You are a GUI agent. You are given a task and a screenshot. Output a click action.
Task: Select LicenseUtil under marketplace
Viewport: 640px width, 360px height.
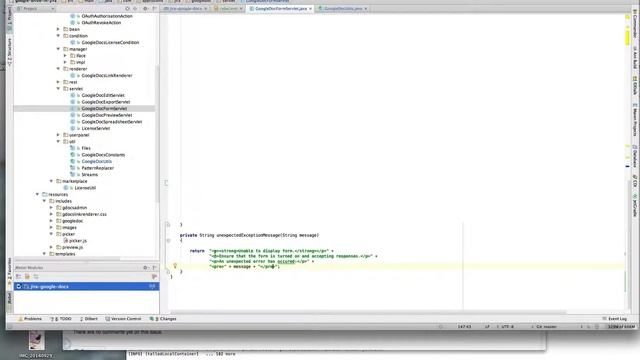(x=85, y=188)
